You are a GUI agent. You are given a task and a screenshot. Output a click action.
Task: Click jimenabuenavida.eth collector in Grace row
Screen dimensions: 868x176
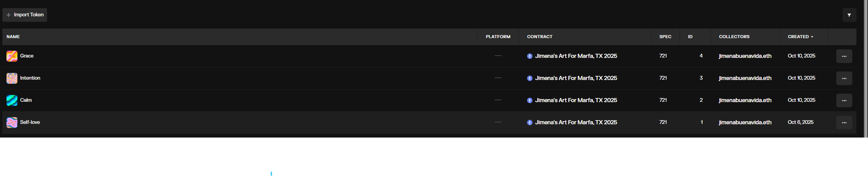pos(745,56)
